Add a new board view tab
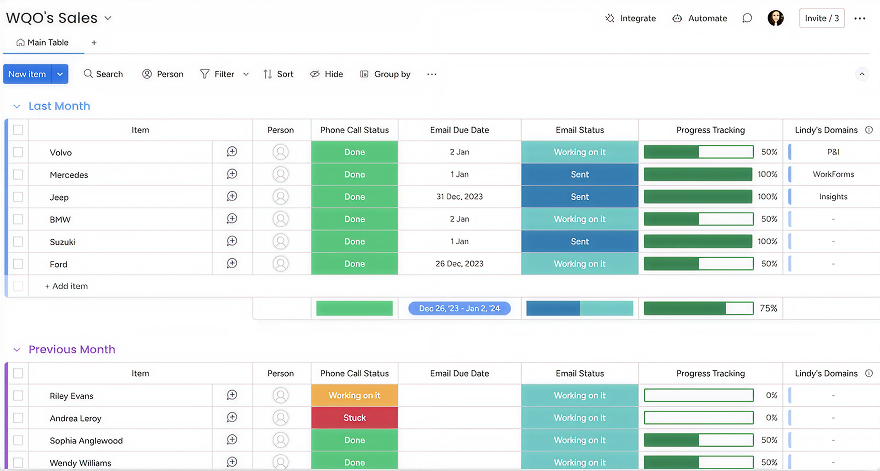The height and width of the screenshot is (471, 880). coord(94,43)
